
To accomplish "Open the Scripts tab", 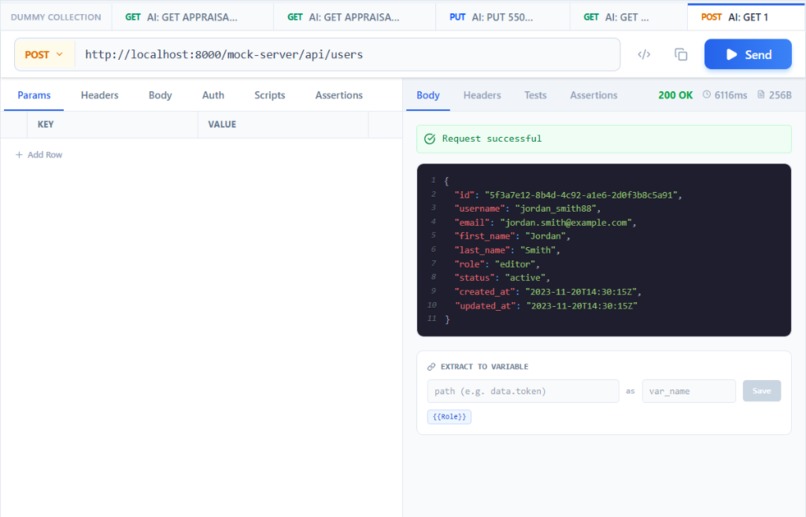I will [269, 95].
